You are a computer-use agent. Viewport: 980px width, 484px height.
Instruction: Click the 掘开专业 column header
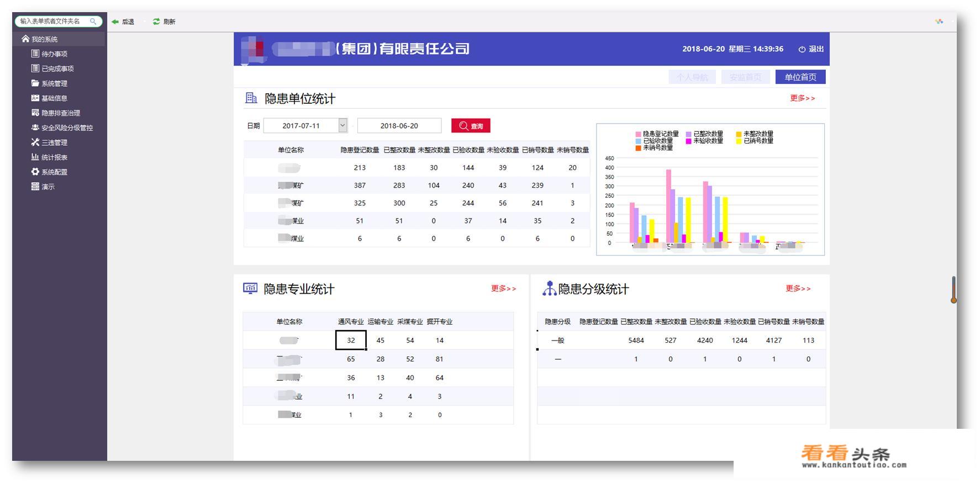440,322
